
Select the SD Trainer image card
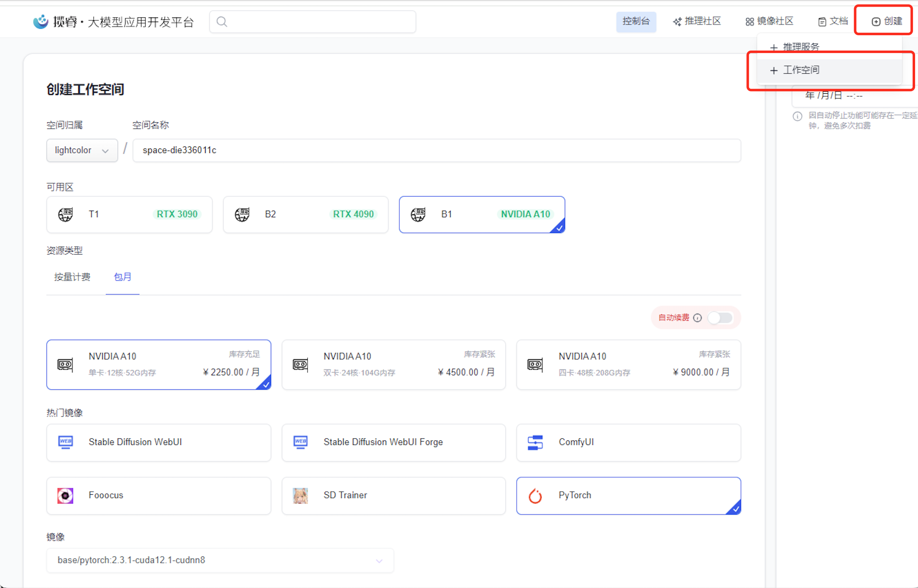click(393, 496)
